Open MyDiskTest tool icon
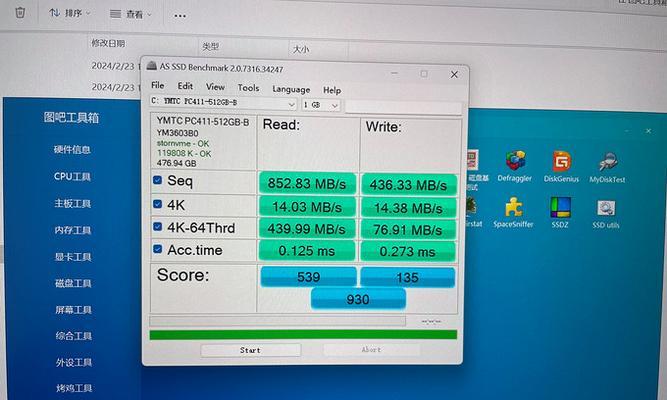 (x=607, y=167)
